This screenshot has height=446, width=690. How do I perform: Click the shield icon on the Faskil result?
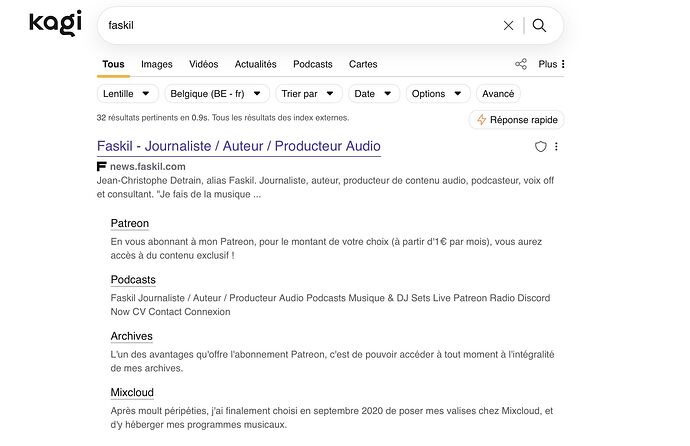coord(540,146)
